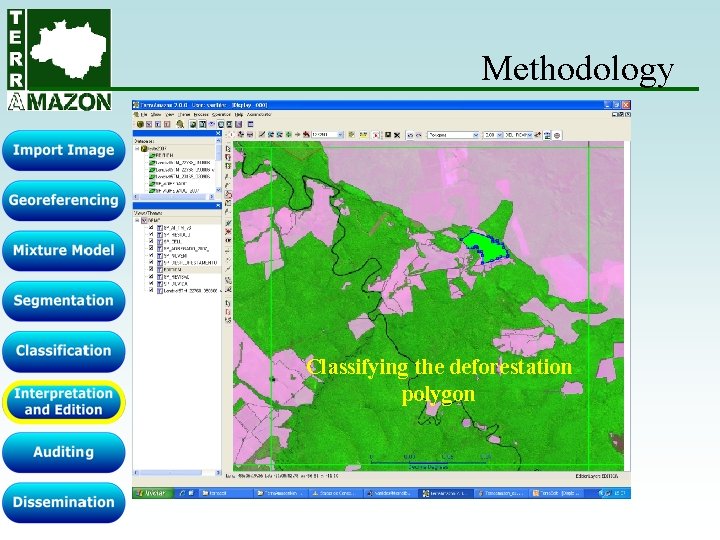Click the Views/Themes panel horizontal scrollbar
The width and height of the screenshot is (720, 540).
tap(177, 472)
